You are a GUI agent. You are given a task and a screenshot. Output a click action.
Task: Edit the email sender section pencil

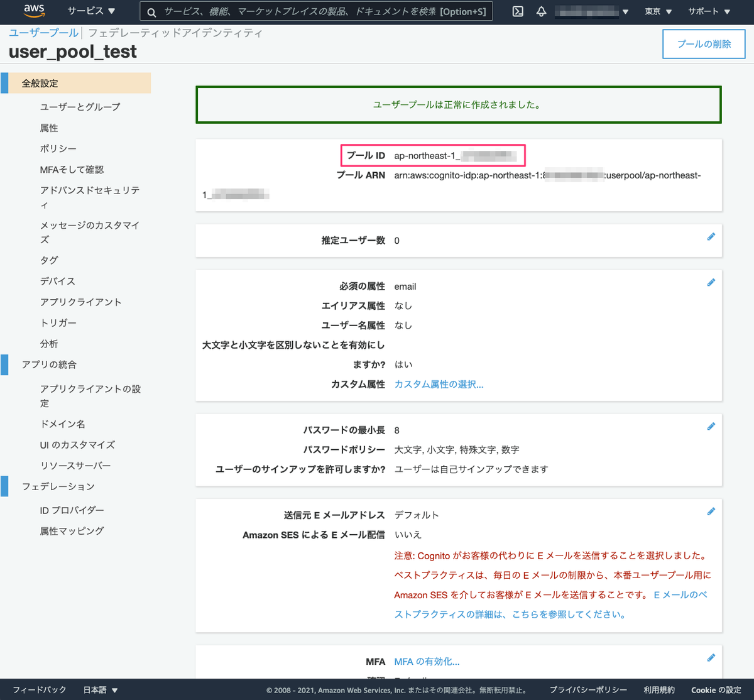711,511
